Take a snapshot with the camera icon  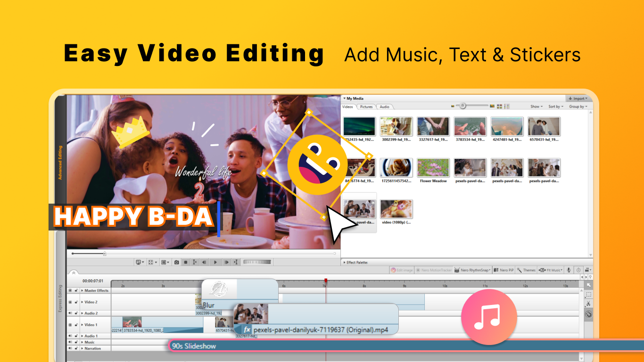(176, 262)
